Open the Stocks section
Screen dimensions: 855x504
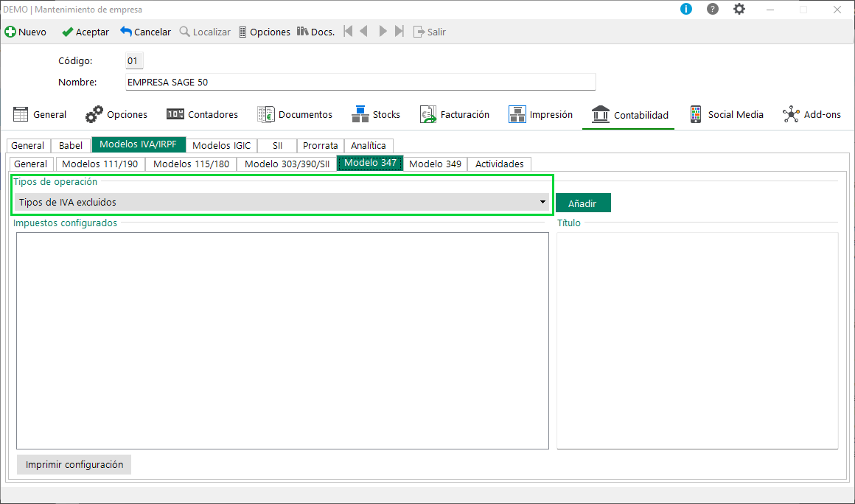[376, 114]
